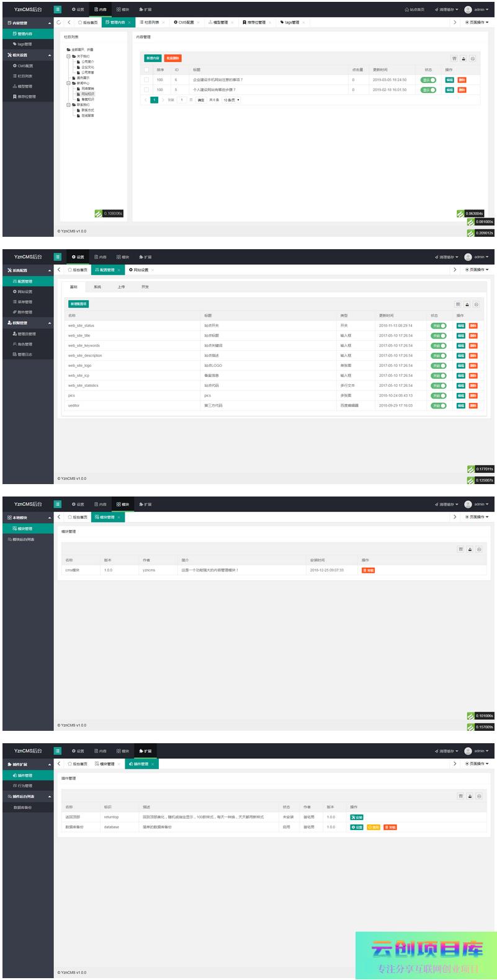Open tags管理 in the left sidebar
The height and width of the screenshot is (980, 497).
point(24,45)
